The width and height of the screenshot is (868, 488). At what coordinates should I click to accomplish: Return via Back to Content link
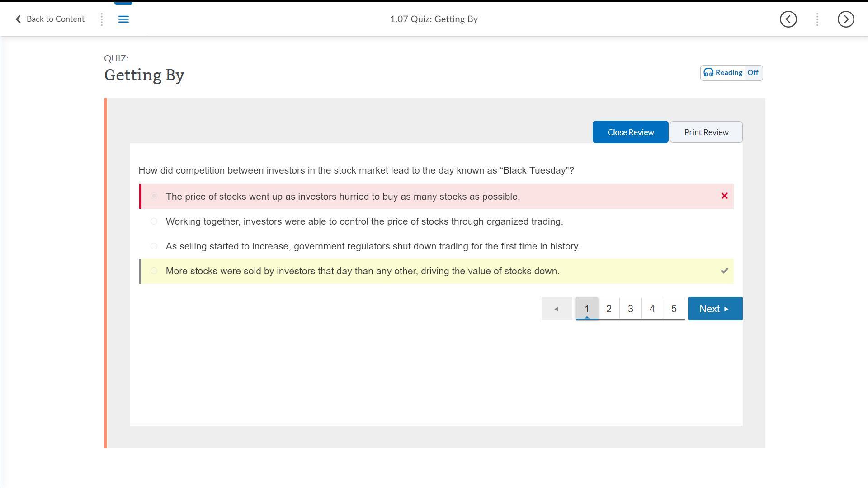coord(50,19)
